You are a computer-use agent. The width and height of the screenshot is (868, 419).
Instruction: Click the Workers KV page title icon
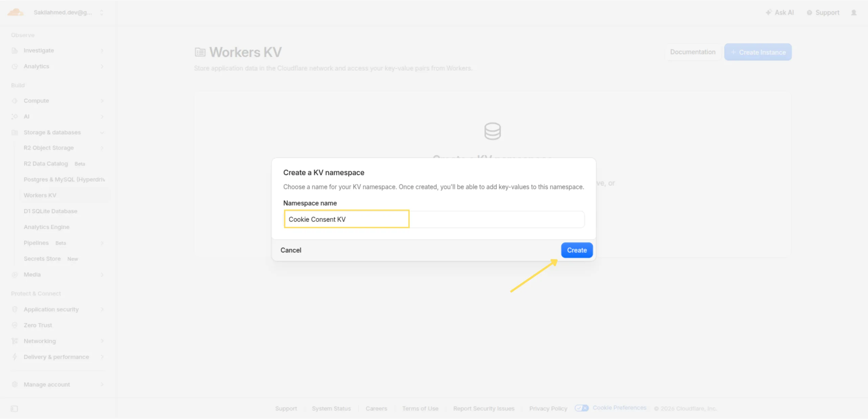pos(200,52)
